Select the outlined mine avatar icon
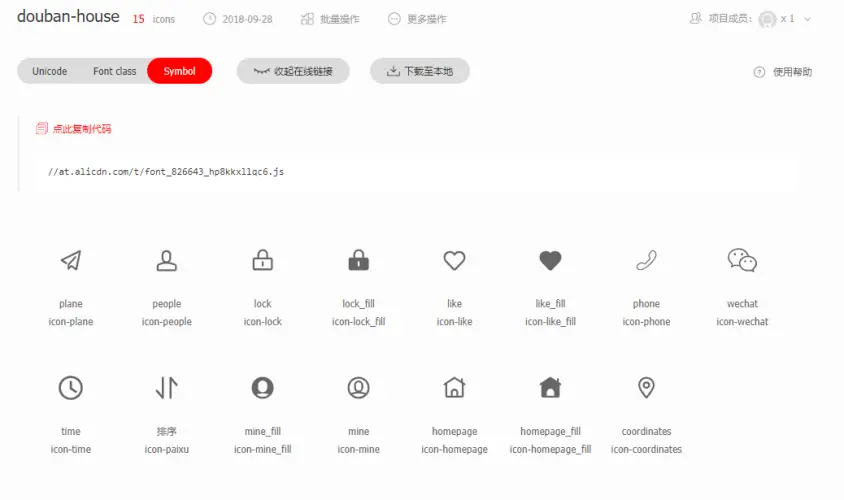Image resolution: width=844 pixels, height=500 pixels. pos(358,388)
